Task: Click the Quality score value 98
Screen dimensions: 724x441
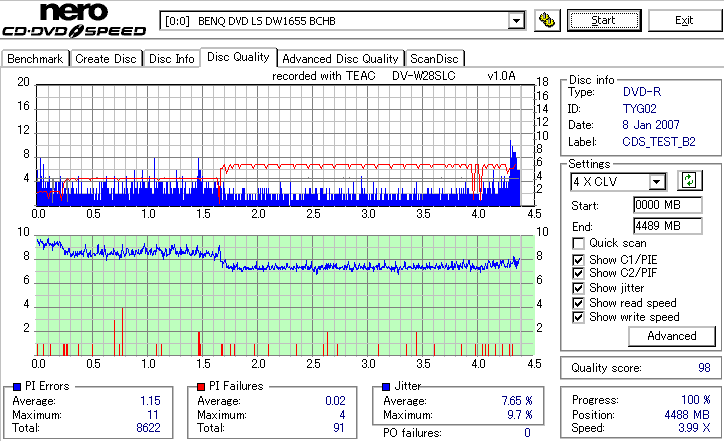Action: point(704,368)
